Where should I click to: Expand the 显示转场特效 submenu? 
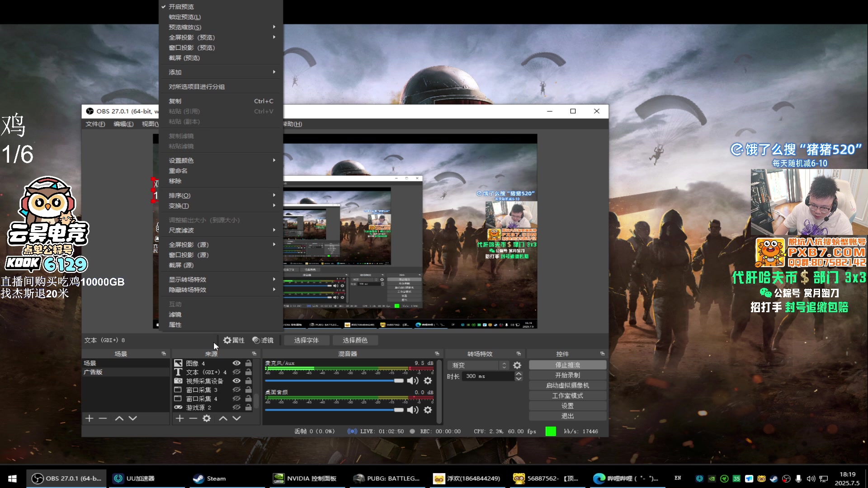(221, 280)
